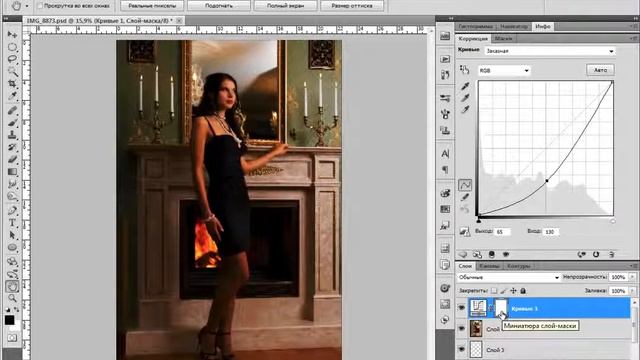Pick the black point eyedropper in Curves
This screenshot has height=360, width=640.
point(465,86)
